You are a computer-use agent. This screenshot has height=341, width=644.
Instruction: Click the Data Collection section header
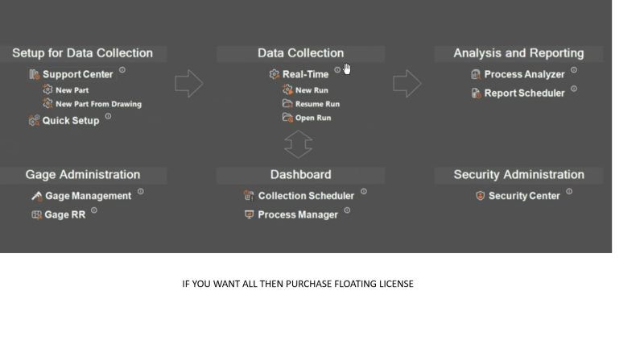[x=300, y=53]
